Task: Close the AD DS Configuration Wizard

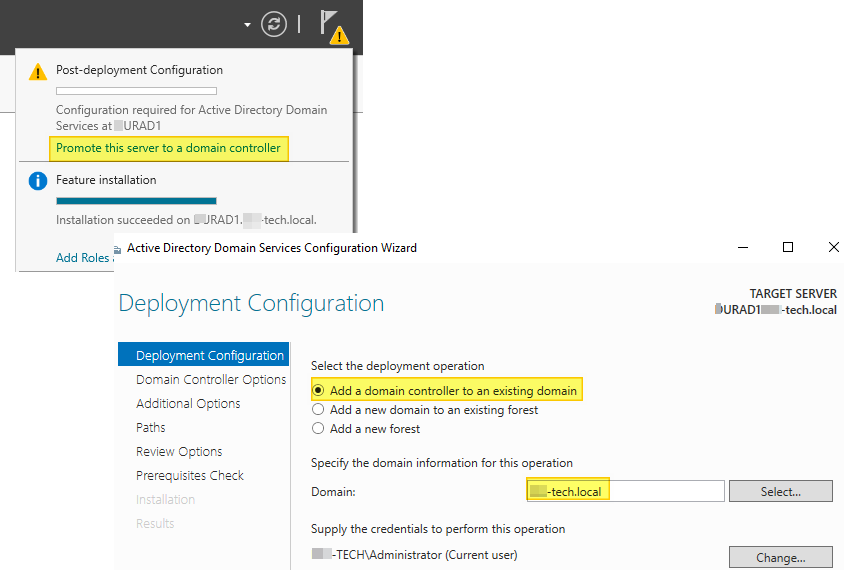Action: pos(833,247)
